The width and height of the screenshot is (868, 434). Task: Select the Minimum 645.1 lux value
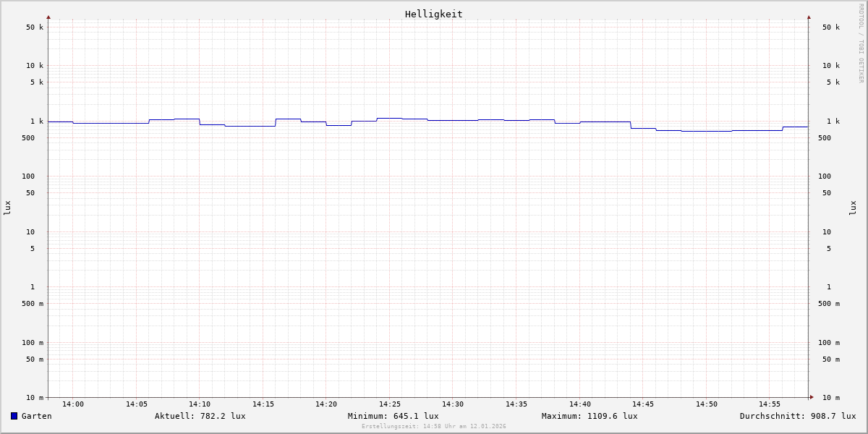(393, 416)
